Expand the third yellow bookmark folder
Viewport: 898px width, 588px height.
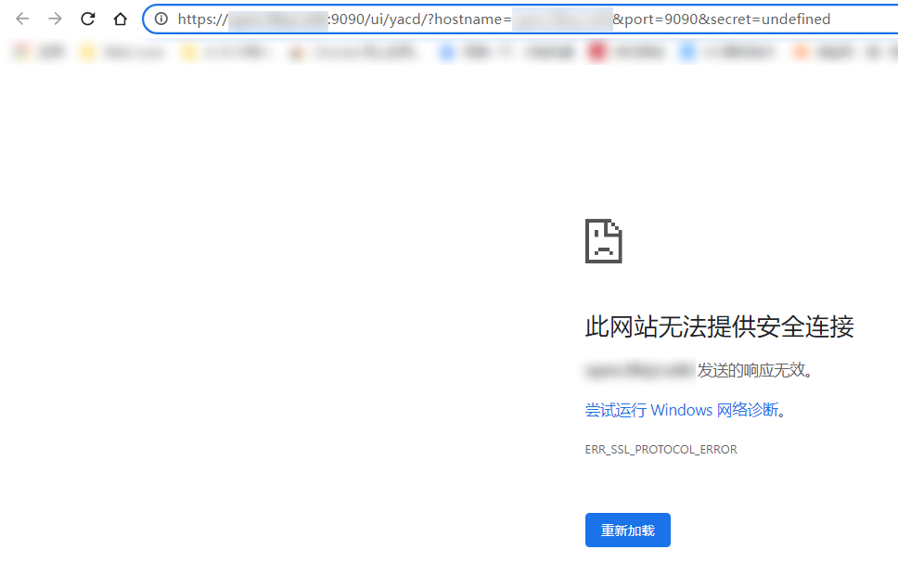pos(295,51)
